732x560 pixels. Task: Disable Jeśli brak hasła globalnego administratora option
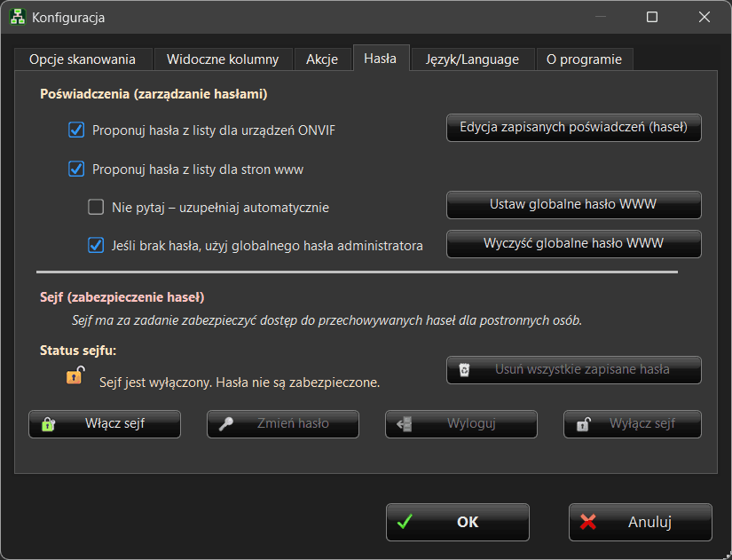point(96,245)
